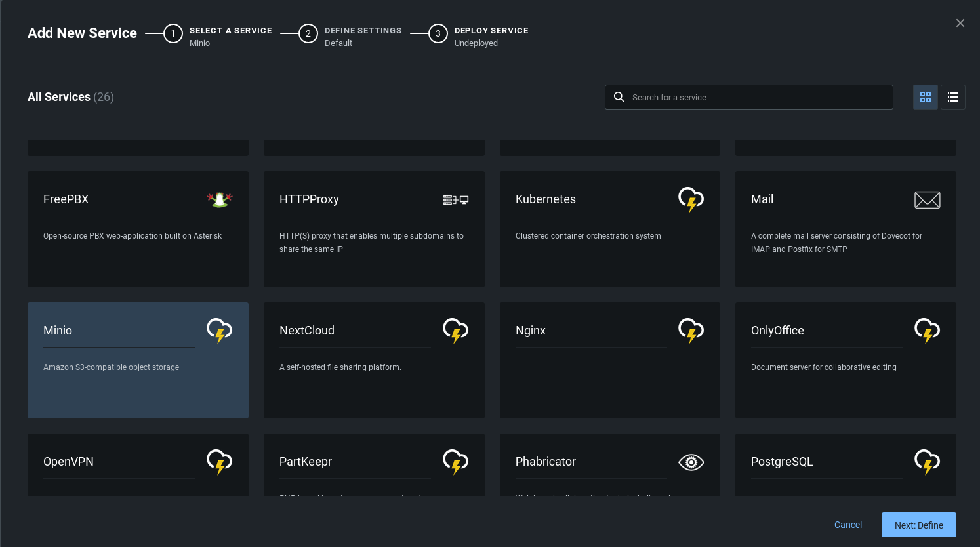This screenshot has width=980, height=547.
Task: Click the FreePBX frog logo icon
Action: point(220,199)
